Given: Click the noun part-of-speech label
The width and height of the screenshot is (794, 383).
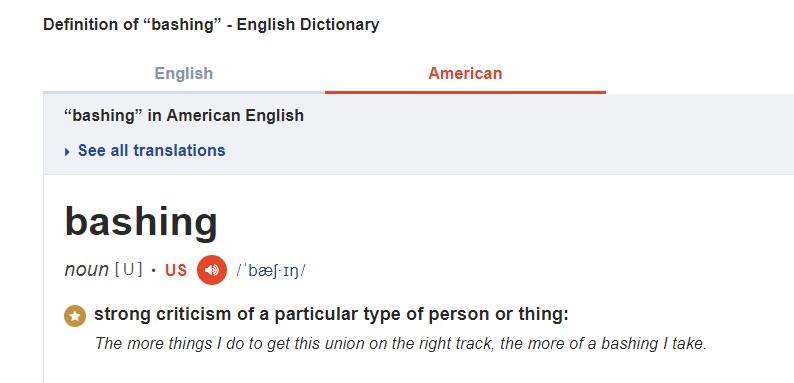Looking at the screenshot, I should (x=87, y=270).
